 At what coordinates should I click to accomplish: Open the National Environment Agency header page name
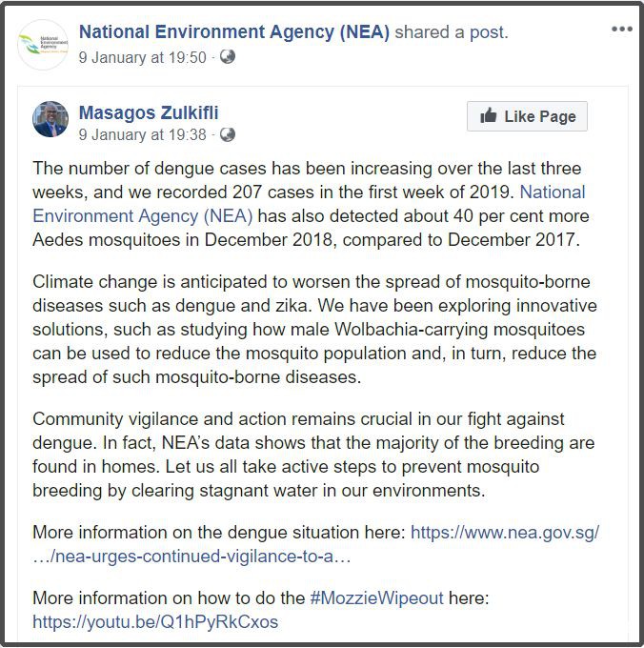pos(233,31)
